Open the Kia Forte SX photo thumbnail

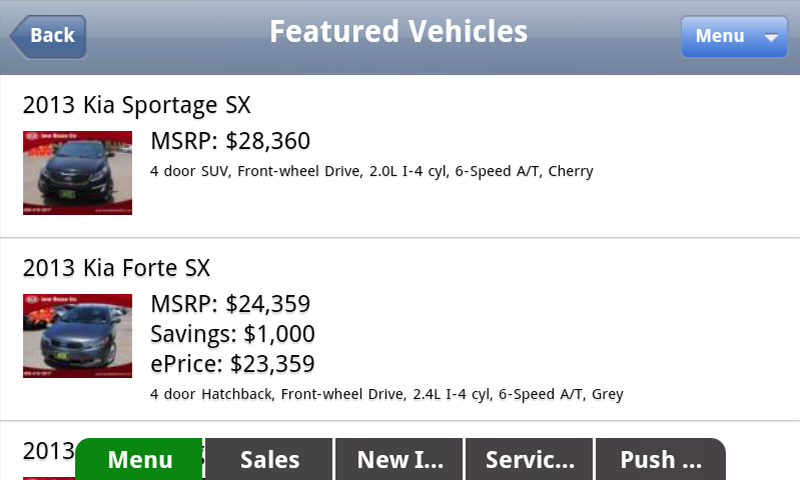77,336
